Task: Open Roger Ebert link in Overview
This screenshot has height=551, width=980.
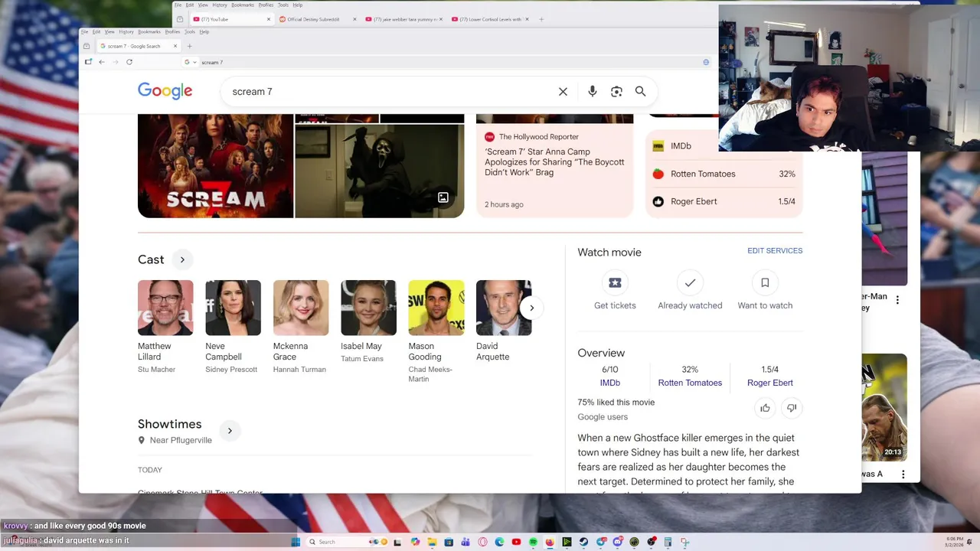Action: [x=770, y=383]
